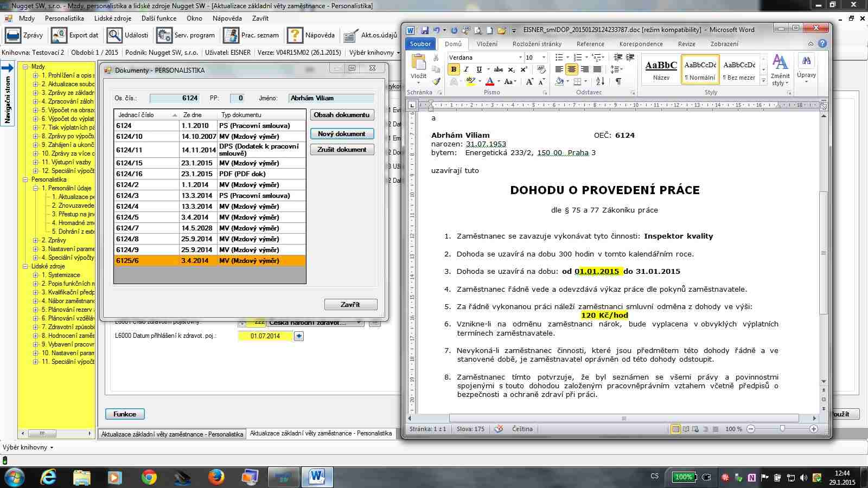
Task: Click the Navigační strom blue arrow
Action: [8, 68]
